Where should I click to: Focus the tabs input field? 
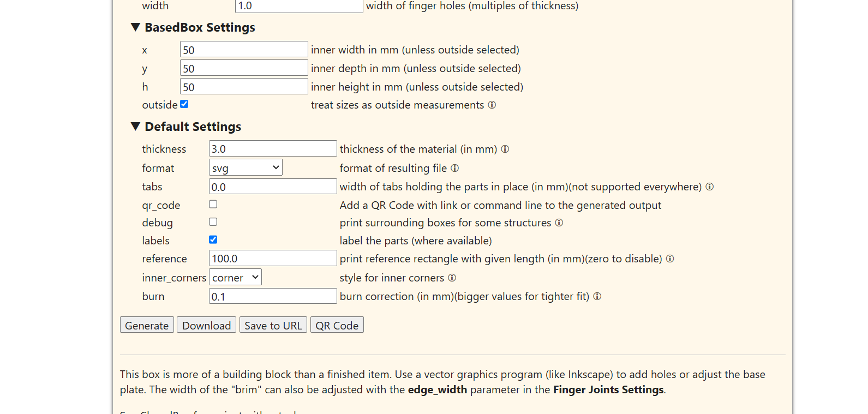(x=273, y=187)
